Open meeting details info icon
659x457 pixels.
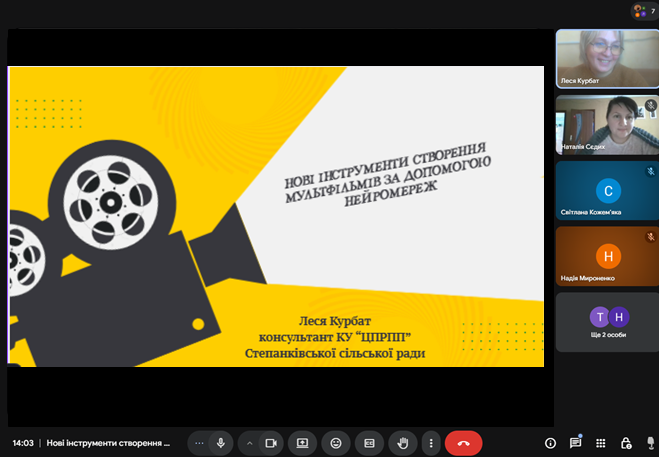click(x=550, y=442)
